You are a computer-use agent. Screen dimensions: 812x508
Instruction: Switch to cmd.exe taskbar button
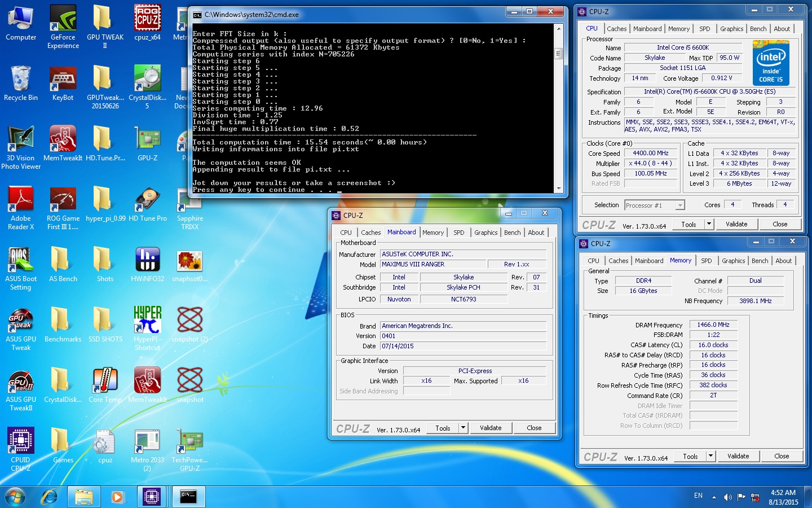188,497
